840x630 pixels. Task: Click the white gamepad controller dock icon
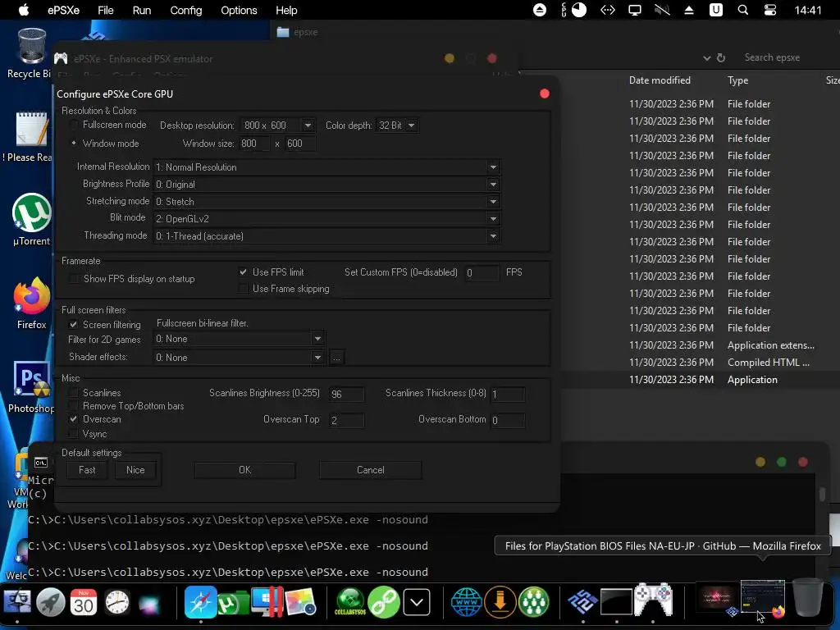pos(653,600)
